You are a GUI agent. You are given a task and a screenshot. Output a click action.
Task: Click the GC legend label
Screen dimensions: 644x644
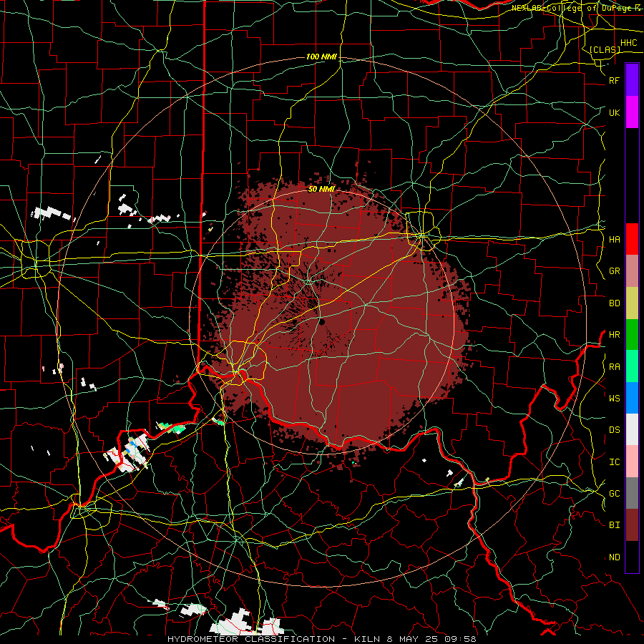(614, 493)
